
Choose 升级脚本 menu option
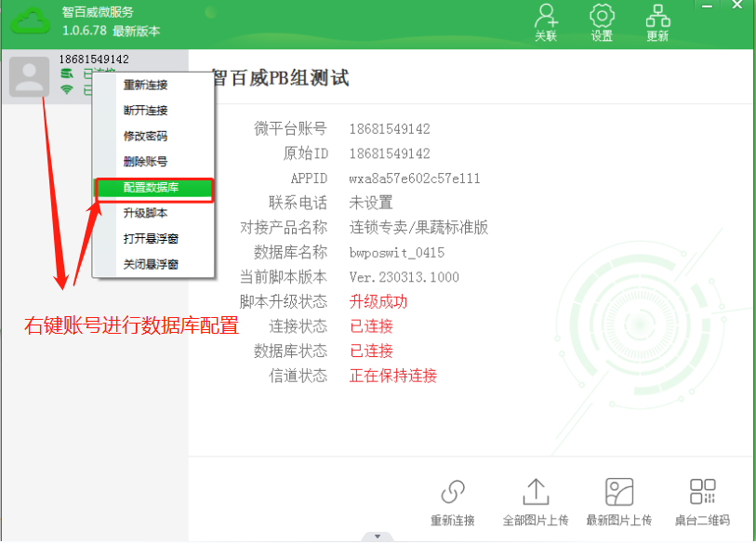[146, 213]
